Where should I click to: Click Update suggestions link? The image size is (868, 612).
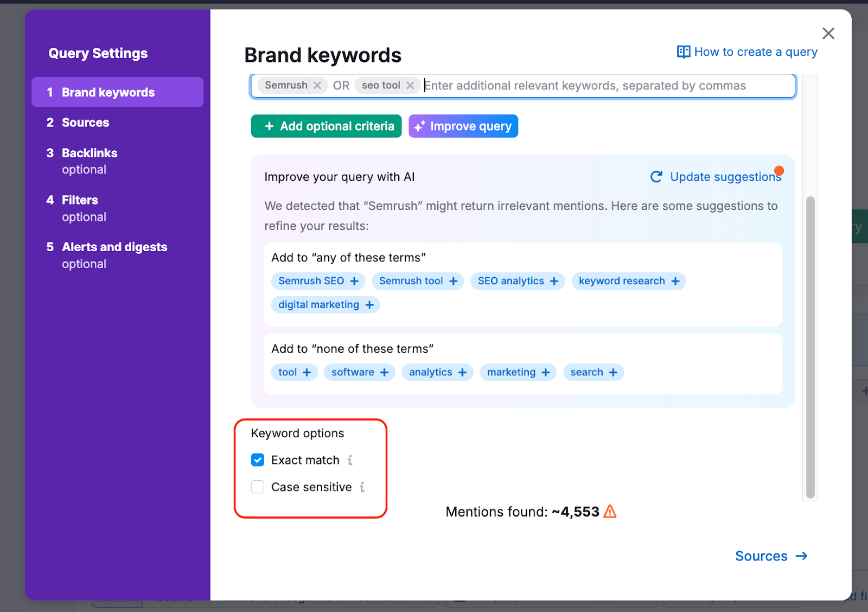click(725, 177)
